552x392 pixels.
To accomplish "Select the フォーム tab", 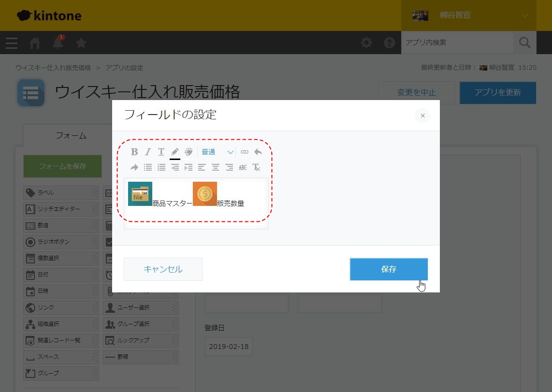I will click(71, 135).
